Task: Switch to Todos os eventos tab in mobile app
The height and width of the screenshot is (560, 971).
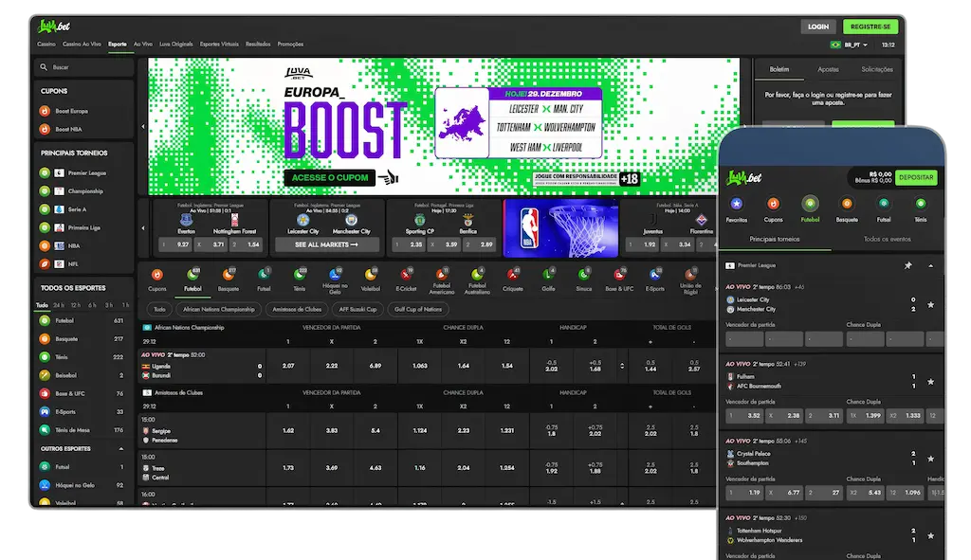Action: 887,239
